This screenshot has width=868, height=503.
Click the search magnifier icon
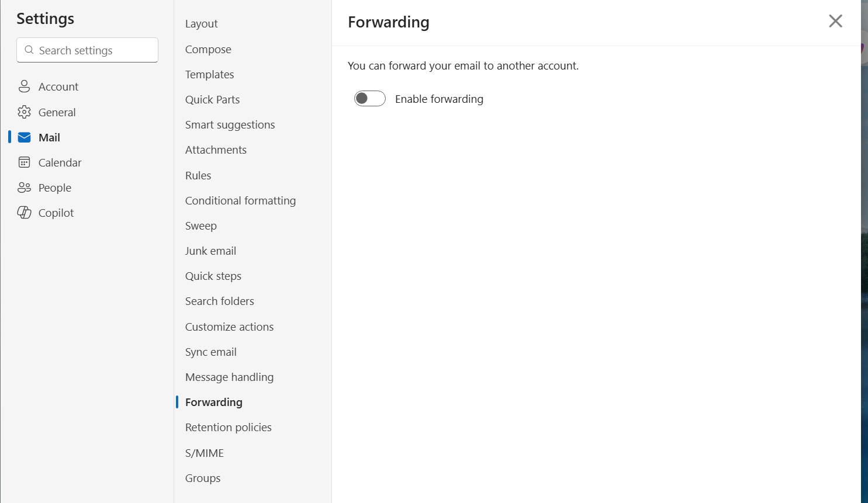click(x=29, y=50)
